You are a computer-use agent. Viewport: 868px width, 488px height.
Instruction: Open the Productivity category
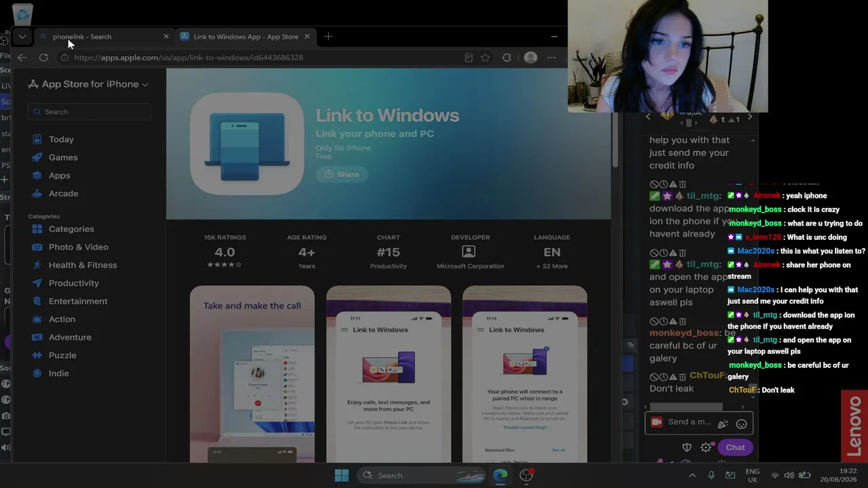click(73, 283)
